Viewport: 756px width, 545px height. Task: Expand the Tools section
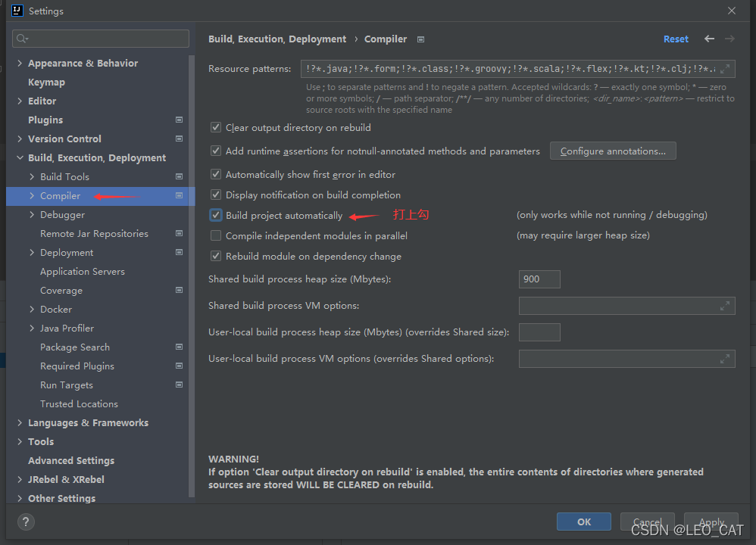[x=20, y=441]
